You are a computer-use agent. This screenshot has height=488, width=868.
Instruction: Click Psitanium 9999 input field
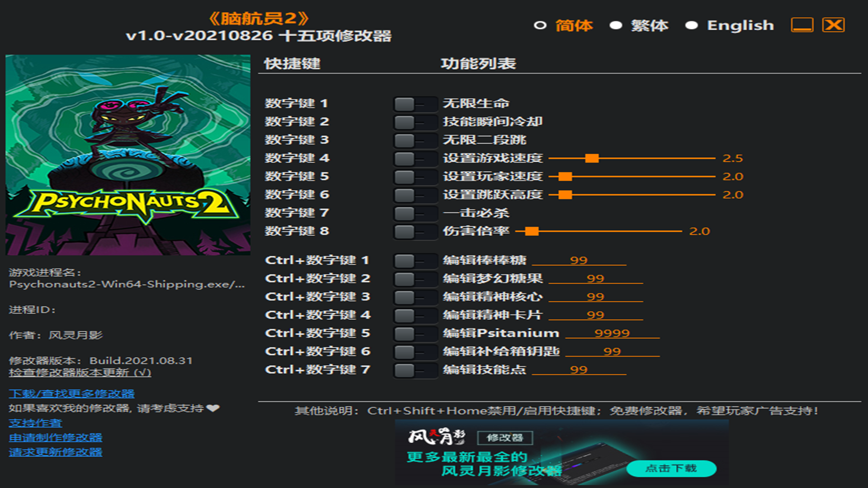pos(612,333)
